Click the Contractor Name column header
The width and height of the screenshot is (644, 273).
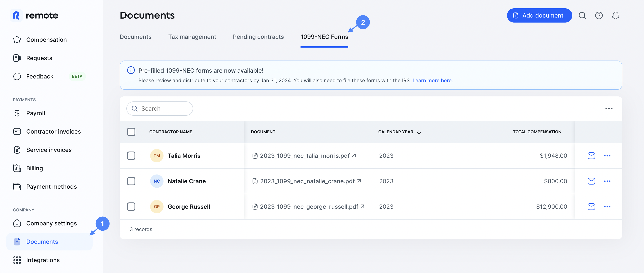coord(171,132)
